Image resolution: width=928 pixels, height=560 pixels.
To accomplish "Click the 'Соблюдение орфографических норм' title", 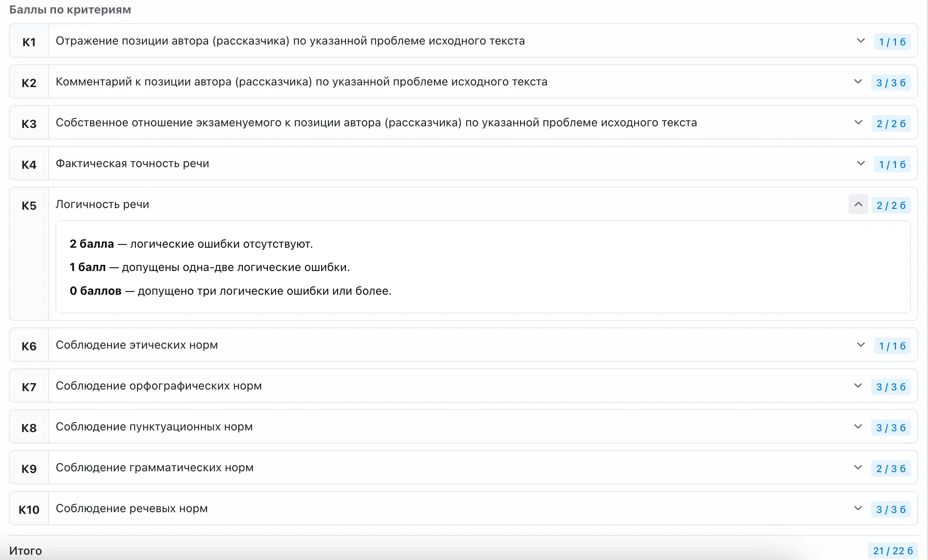I will tap(159, 386).
